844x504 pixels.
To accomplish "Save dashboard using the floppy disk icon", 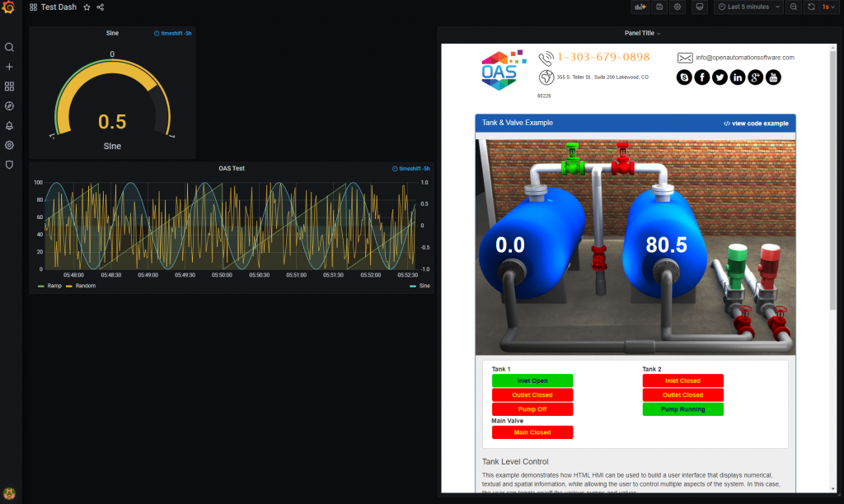I will pos(659,7).
